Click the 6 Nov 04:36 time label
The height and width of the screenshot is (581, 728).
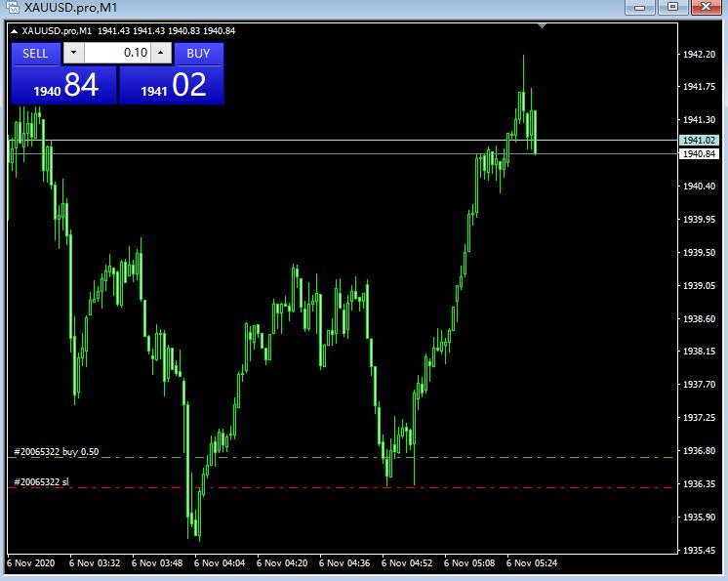344,562
